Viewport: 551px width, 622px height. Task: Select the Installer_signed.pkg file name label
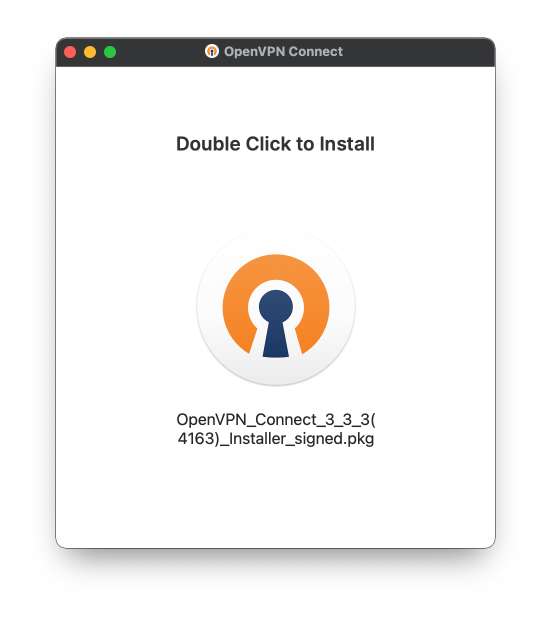tap(276, 429)
